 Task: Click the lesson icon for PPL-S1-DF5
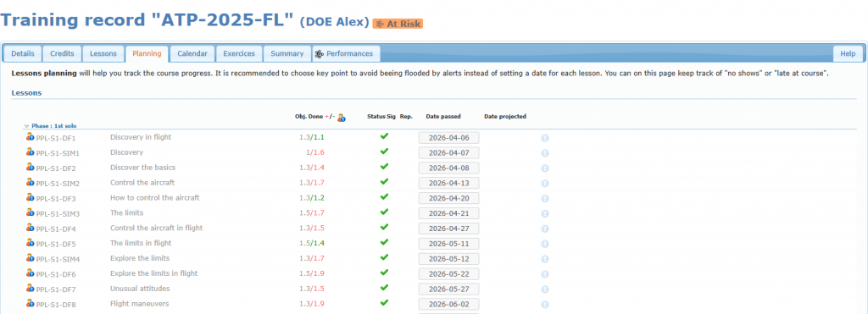coord(30,243)
